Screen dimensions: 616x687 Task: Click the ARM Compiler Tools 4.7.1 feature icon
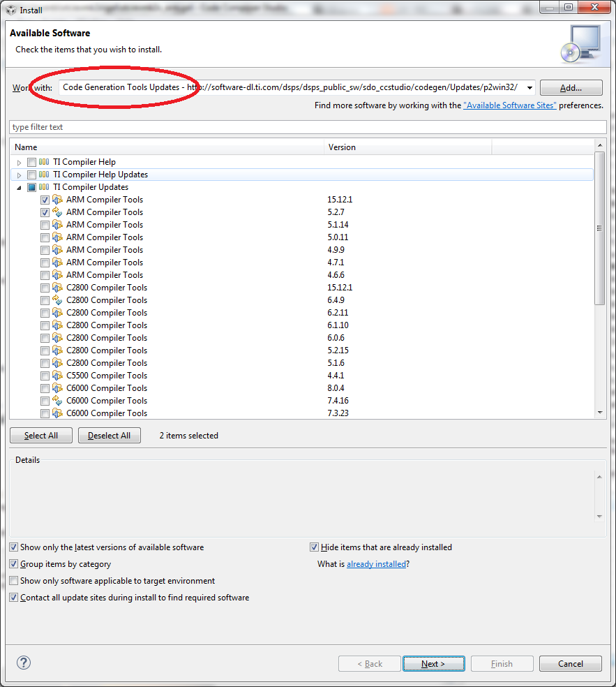click(x=57, y=263)
